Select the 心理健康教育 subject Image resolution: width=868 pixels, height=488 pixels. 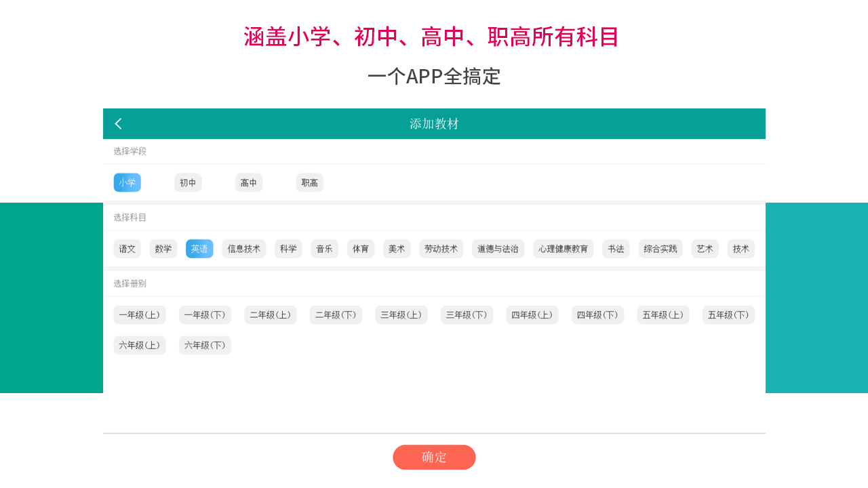pyautogui.click(x=563, y=249)
